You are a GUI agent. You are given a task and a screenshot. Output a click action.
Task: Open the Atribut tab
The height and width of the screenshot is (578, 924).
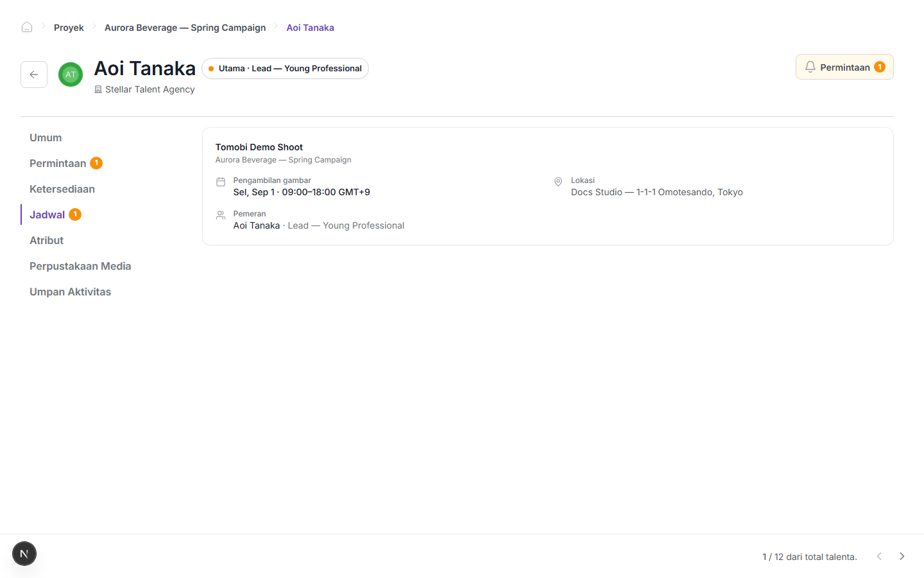pyautogui.click(x=46, y=240)
